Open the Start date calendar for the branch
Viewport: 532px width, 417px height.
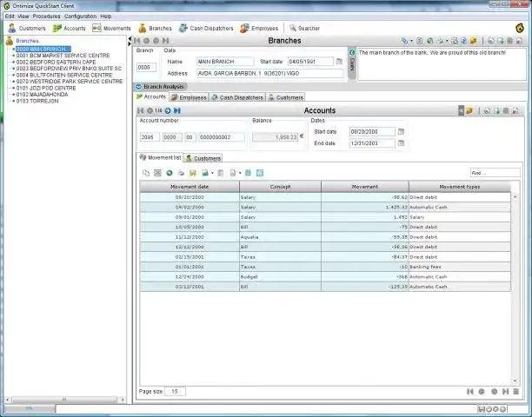(339, 62)
